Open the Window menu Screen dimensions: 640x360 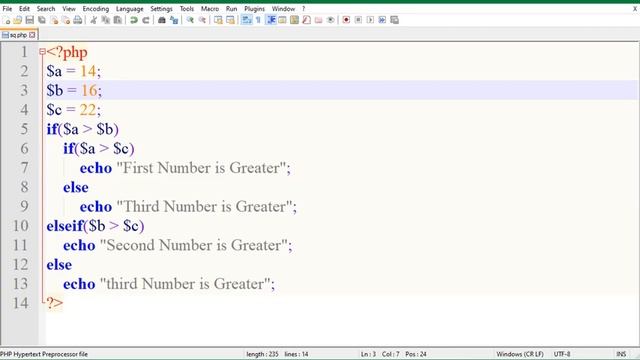(283, 9)
